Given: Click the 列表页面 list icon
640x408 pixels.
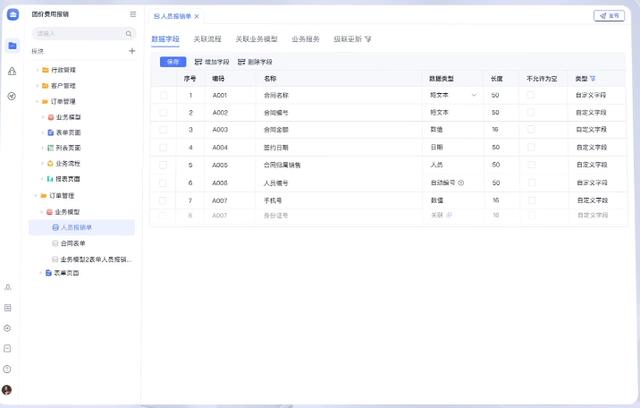Looking at the screenshot, I should point(51,148).
